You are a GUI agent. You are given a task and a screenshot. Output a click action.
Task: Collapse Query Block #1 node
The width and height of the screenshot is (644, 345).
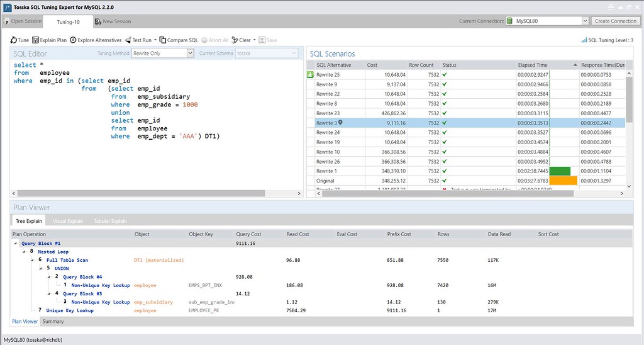click(x=16, y=244)
